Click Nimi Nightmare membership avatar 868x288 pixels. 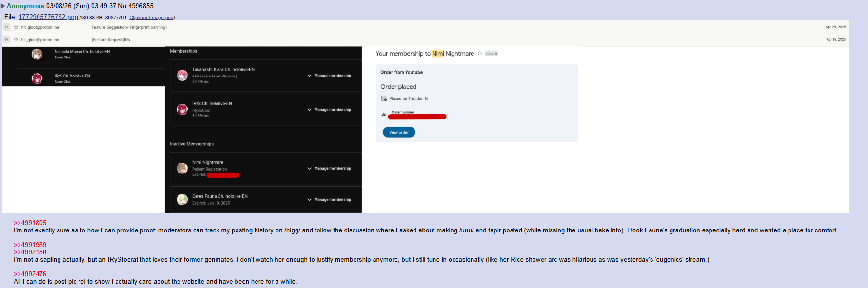coord(182,168)
